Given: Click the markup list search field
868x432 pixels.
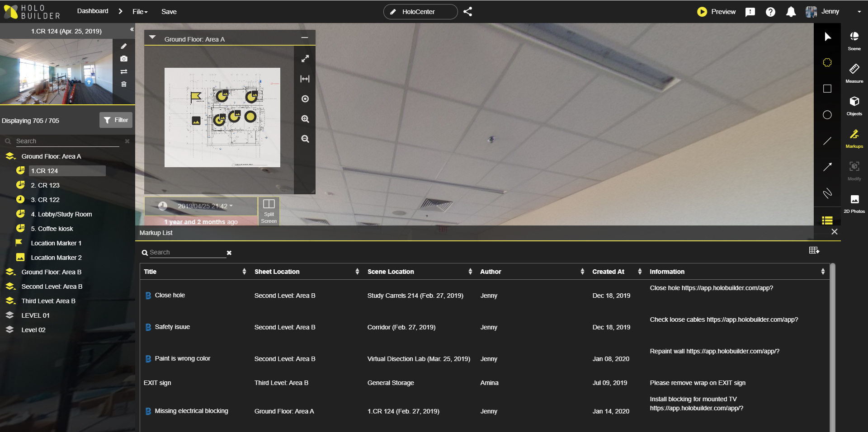Looking at the screenshot, I should (187, 253).
